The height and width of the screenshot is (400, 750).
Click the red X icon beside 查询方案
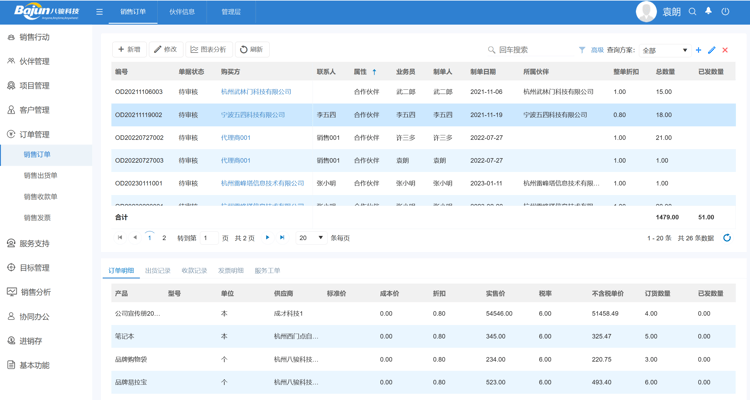(x=726, y=50)
